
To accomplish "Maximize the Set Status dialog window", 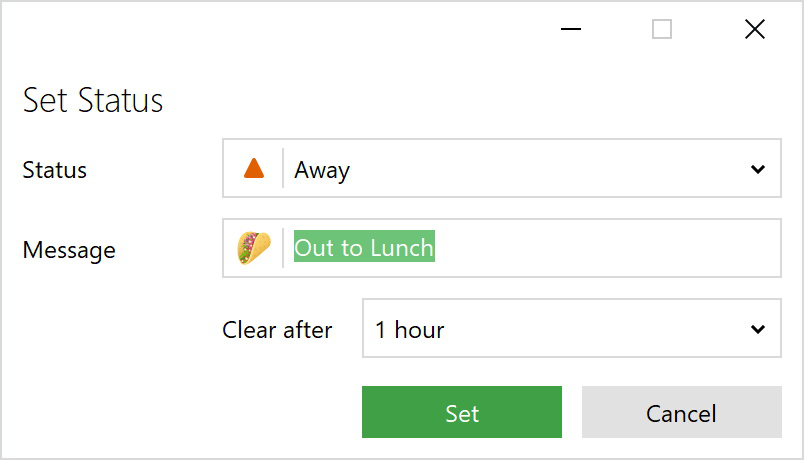I will point(662,30).
